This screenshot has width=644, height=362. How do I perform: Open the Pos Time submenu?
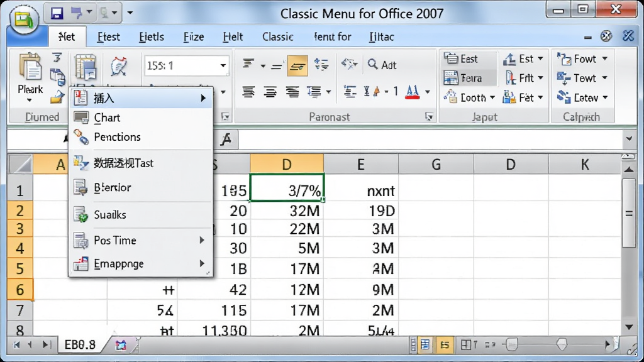[141, 240]
